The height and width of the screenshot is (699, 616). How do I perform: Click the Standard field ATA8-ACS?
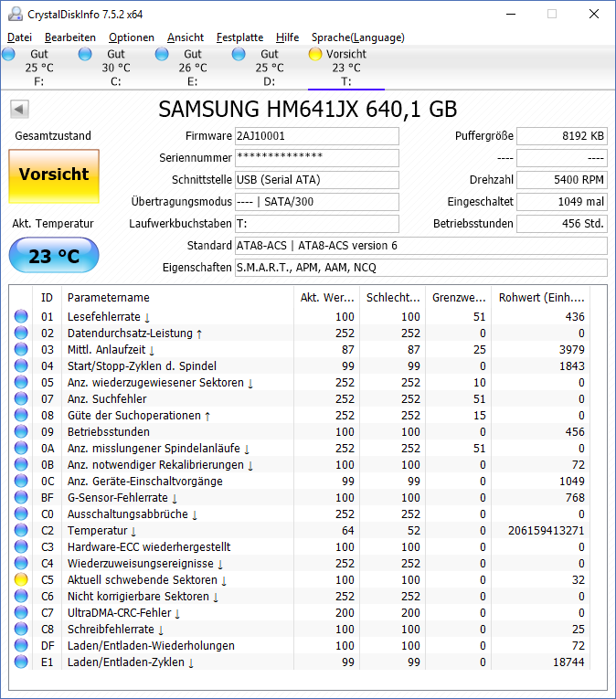pyautogui.click(x=421, y=246)
